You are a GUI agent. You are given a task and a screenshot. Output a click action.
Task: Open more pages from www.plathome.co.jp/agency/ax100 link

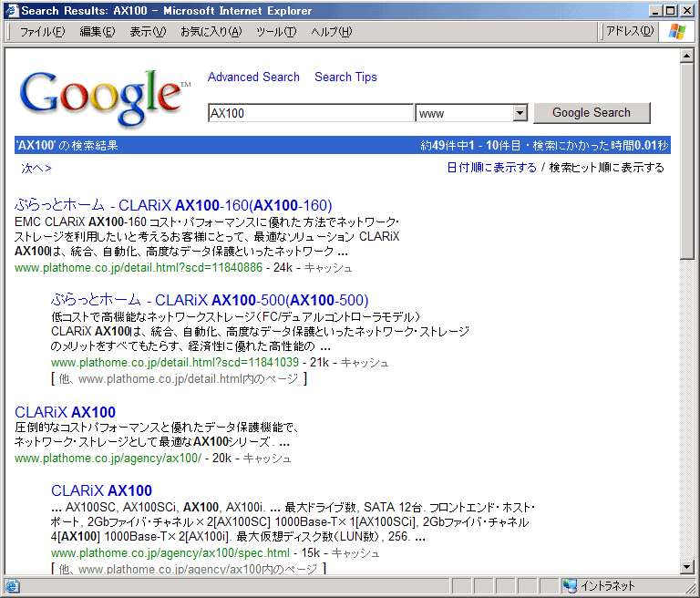point(188,570)
